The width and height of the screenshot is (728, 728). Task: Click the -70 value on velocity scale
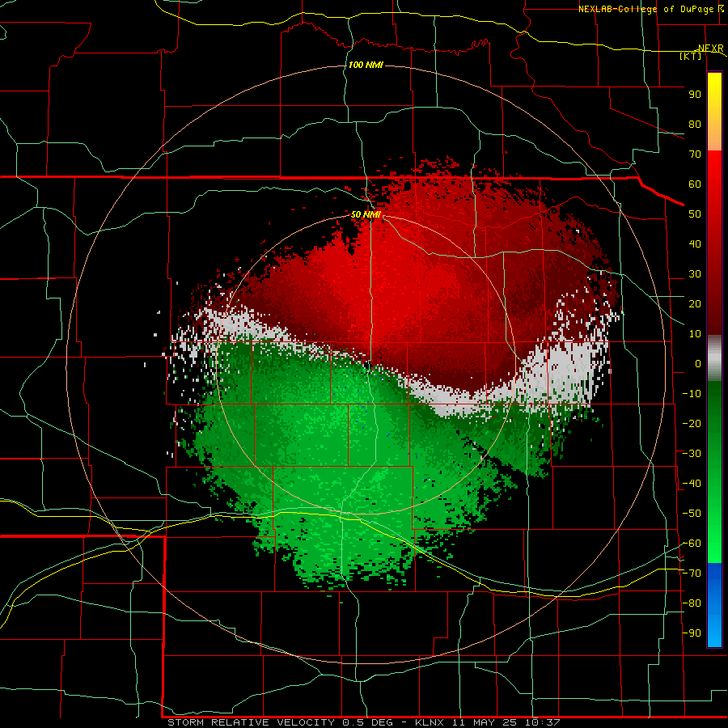click(692, 574)
